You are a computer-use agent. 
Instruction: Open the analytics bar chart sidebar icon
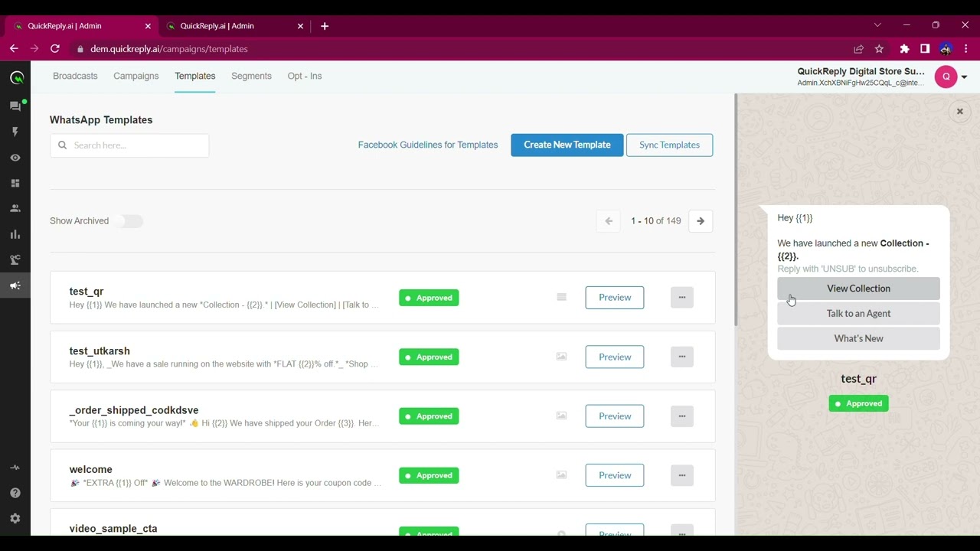tap(15, 234)
